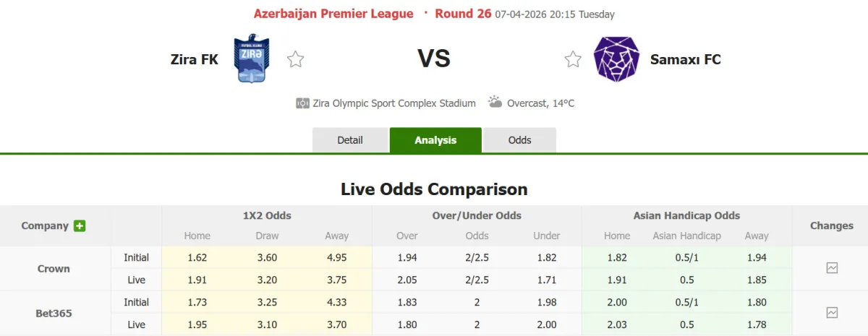
Task: Click the overcast weather cloud icon
Action: tap(495, 102)
